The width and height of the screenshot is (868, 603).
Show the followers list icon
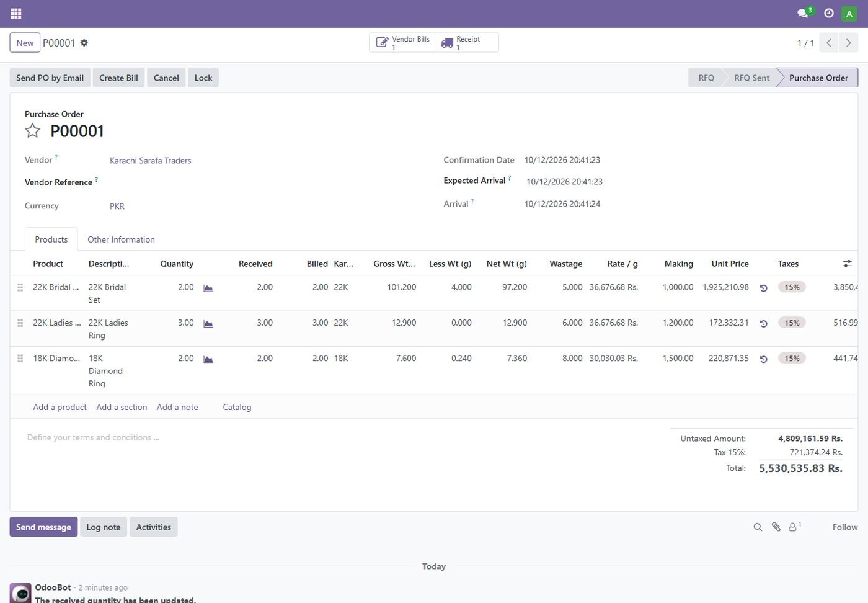click(794, 527)
